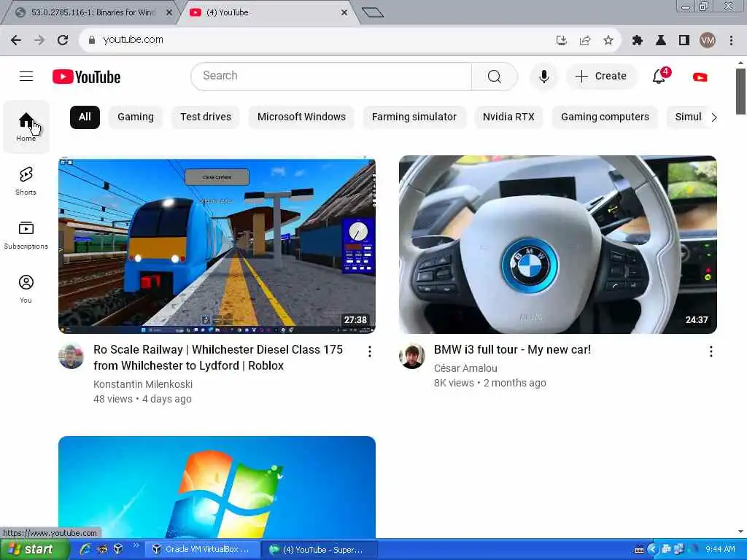Open Konstantin Milenkoski channel avatar
The width and height of the screenshot is (747, 560).
71,356
